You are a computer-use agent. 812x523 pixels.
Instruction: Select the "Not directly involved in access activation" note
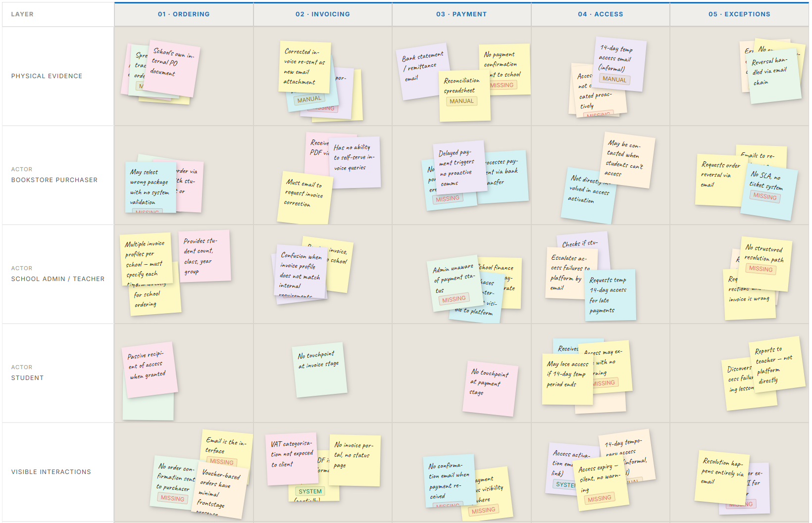[589, 196]
